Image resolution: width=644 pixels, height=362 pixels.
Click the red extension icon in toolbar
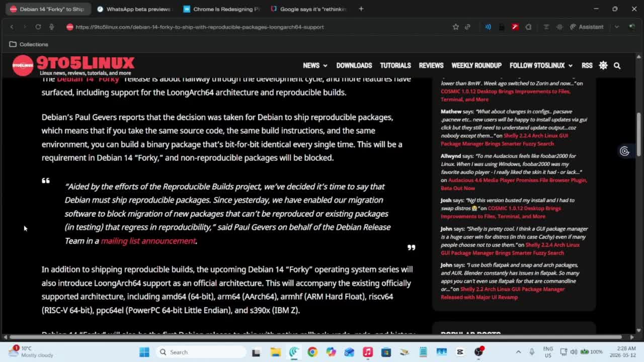515,27
